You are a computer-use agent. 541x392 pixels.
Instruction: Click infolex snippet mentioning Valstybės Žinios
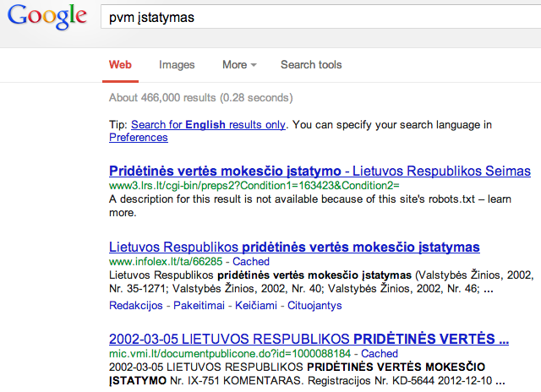tap(321, 281)
